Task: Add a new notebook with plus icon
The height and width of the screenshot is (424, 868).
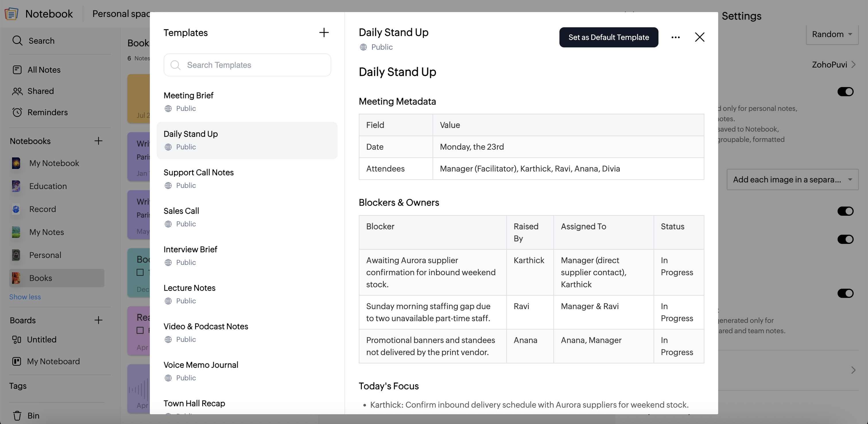Action: click(98, 141)
